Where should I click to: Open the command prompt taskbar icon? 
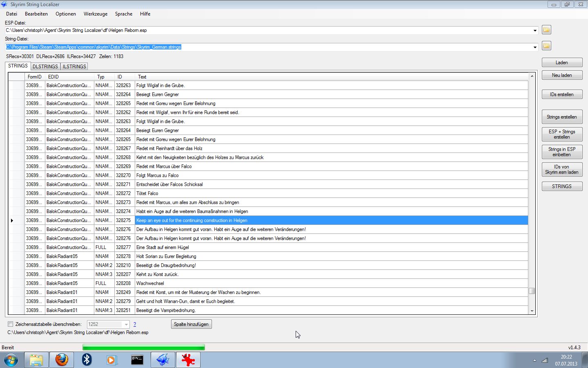pos(137,360)
